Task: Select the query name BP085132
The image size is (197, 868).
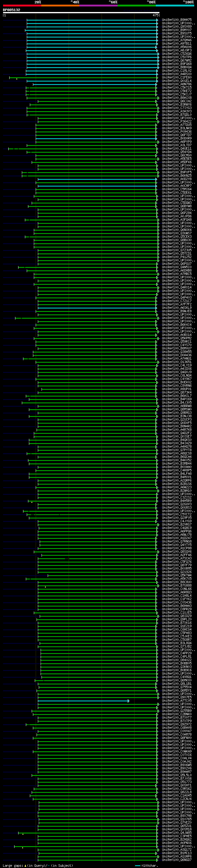Action: pos(11,10)
